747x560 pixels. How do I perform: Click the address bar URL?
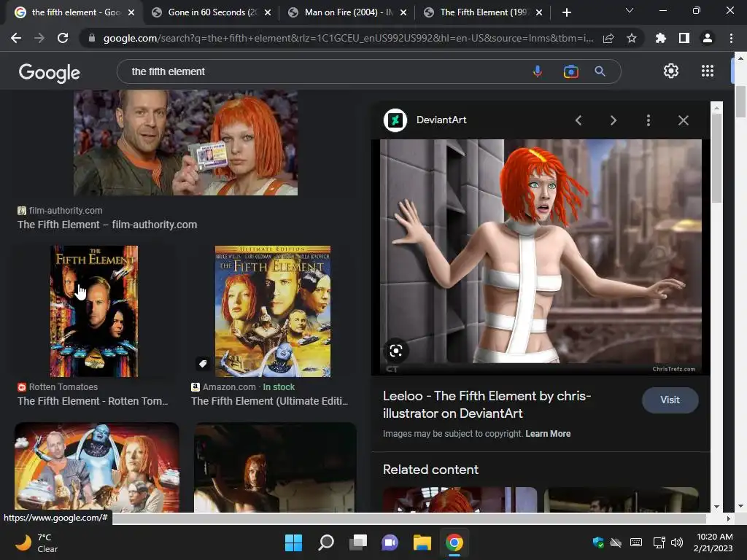click(x=348, y=38)
